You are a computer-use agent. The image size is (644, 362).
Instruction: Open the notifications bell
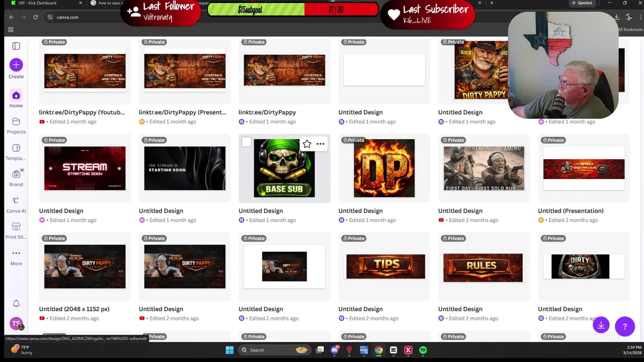click(16, 303)
